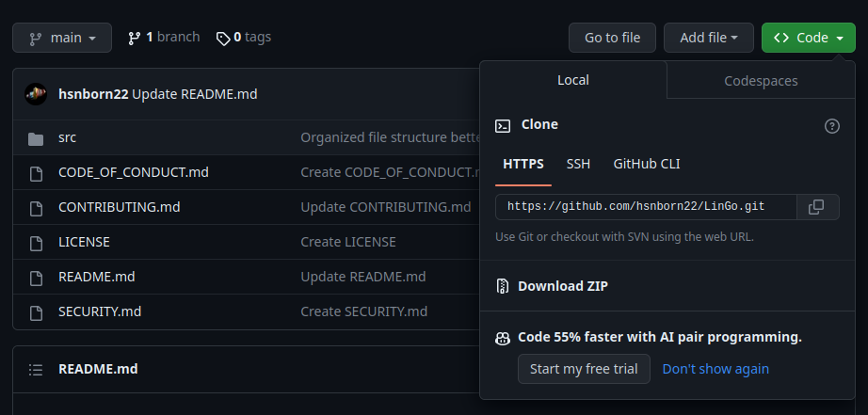Screen dimensions: 868x415
Task: Open the CONTRIBUTING.md file
Action: pyautogui.click(x=119, y=207)
